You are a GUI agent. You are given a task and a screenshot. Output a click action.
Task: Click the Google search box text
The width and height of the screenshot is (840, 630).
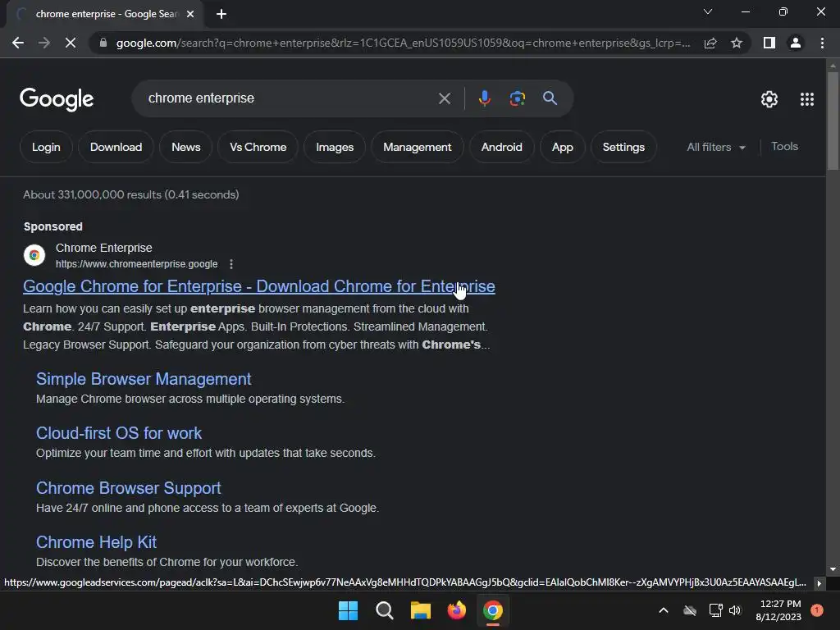(201, 98)
